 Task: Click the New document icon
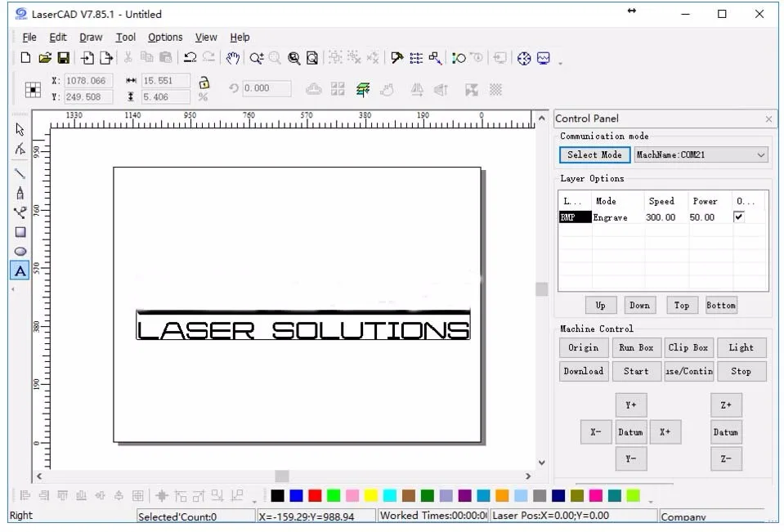pyautogui.click(x=25, y=58)
